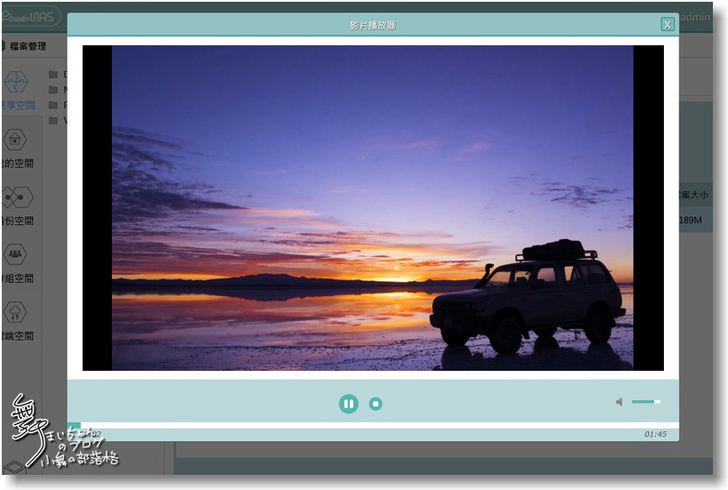Mute audio with the speaker icon

click(x=619, y=402)
